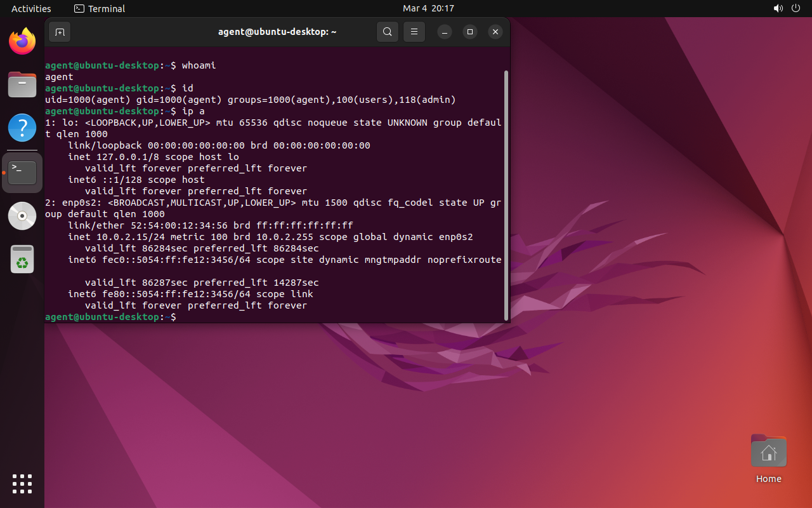Launch Firefox from the dock

pyautogui.click(x=22, y=42)
